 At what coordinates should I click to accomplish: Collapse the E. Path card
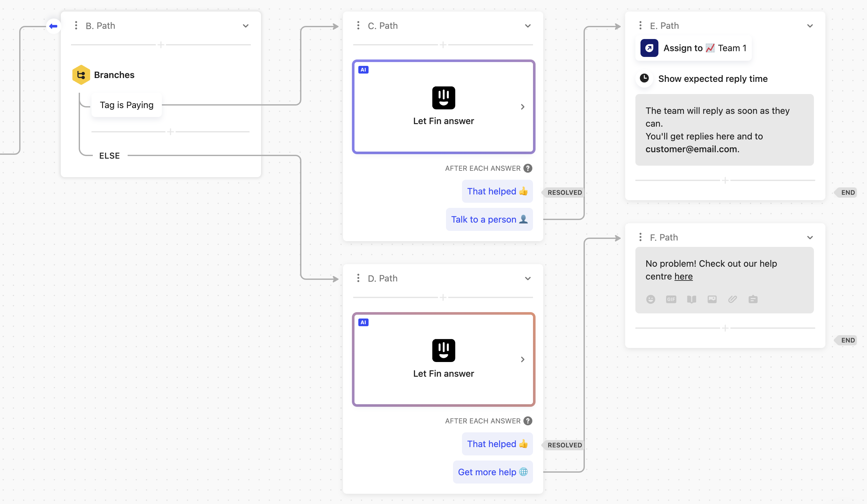coord(810,26)
